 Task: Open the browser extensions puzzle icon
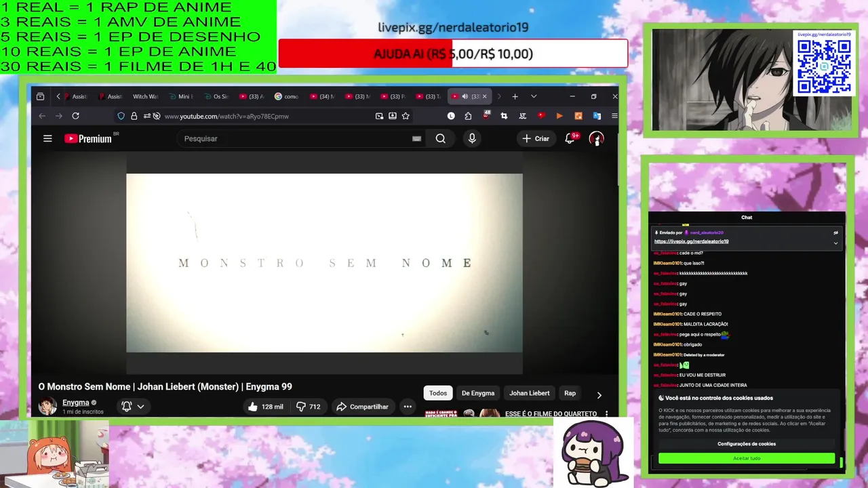pos(468,116)
